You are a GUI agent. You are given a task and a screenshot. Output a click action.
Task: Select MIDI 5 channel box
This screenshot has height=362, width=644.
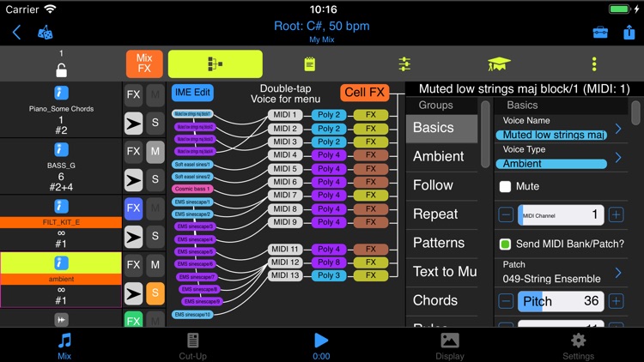pos(285,169)
